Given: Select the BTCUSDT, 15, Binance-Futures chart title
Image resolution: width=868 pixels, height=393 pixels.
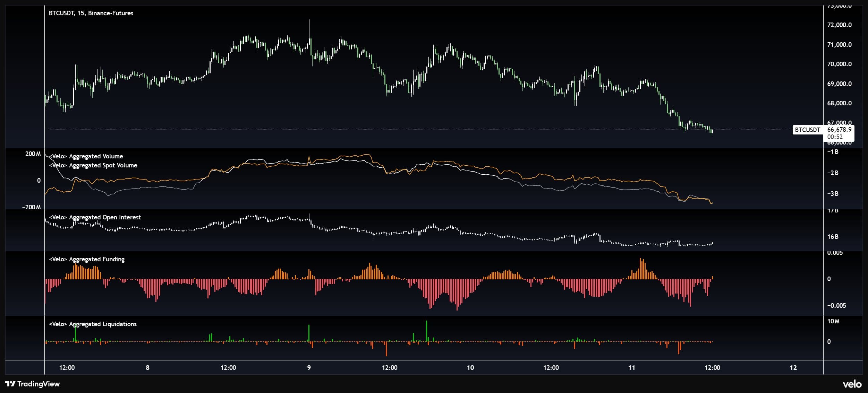Looking at the screenshot, I should pyautogui.click(x=91, y=13).
